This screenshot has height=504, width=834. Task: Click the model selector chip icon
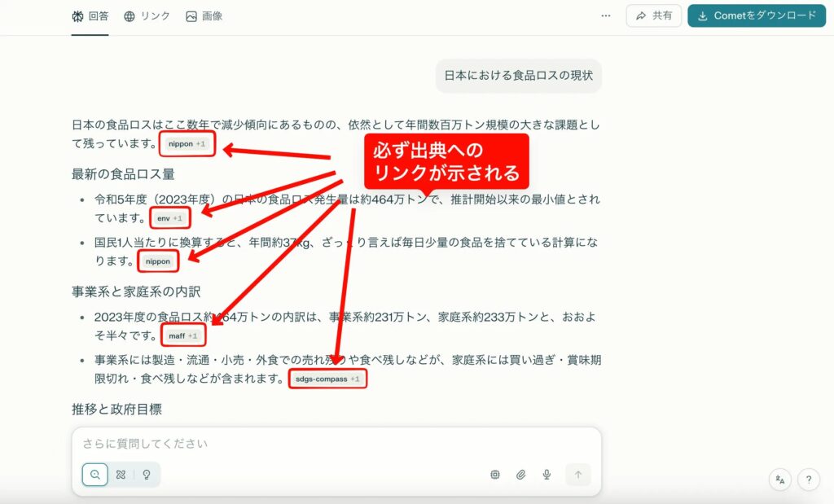pyautogui.click(x=494, y=475)
